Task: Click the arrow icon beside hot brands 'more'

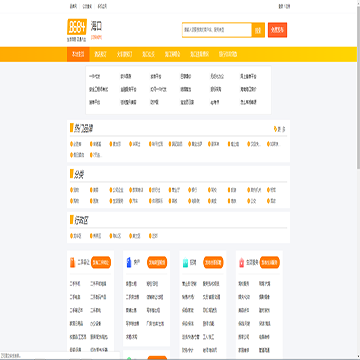Action: click(x=275, y=129)
